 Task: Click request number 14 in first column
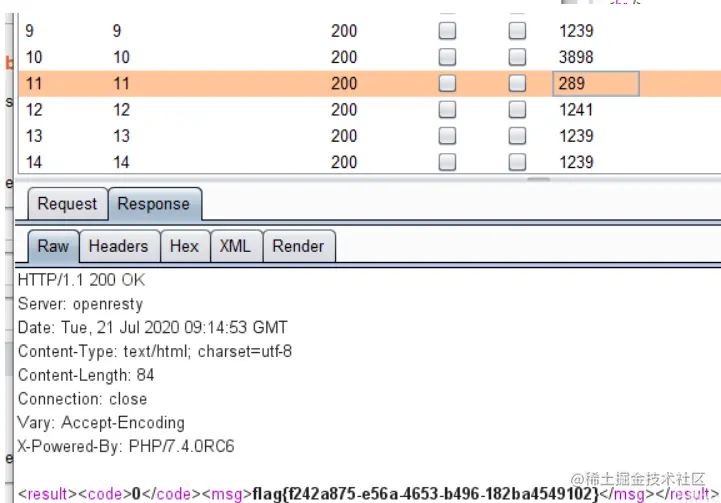34,162
